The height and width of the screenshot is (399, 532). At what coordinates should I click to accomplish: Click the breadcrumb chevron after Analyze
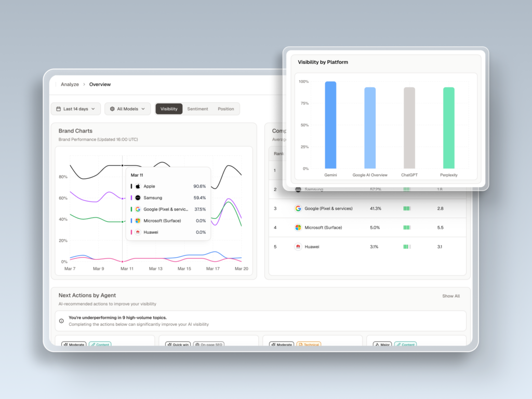84,85
